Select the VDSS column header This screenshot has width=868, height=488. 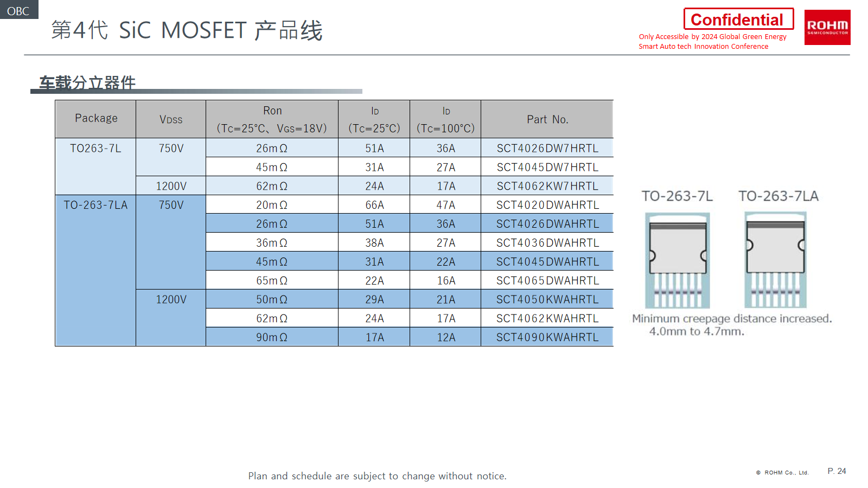171,119
